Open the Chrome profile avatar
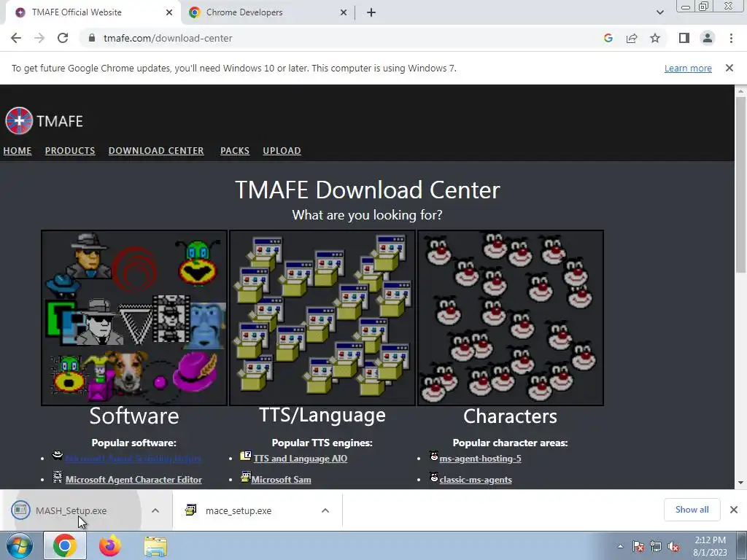 tap(708, 38)
